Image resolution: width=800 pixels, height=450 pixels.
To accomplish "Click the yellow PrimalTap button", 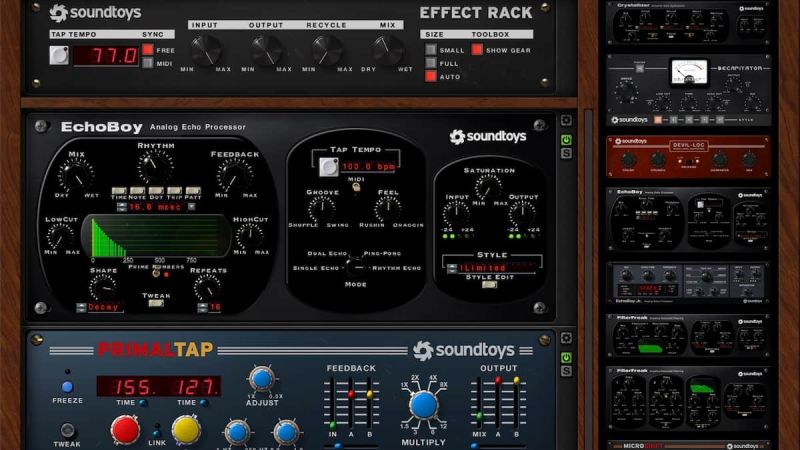I will tap(186, 430).
